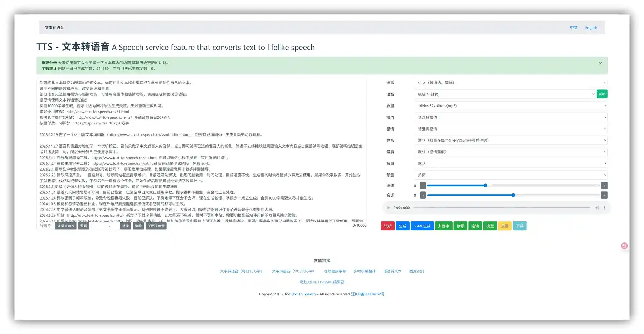This screenshot has height=334, width=644.
Task: Decrease 音调 with the minus button
Action: (423, 195)
